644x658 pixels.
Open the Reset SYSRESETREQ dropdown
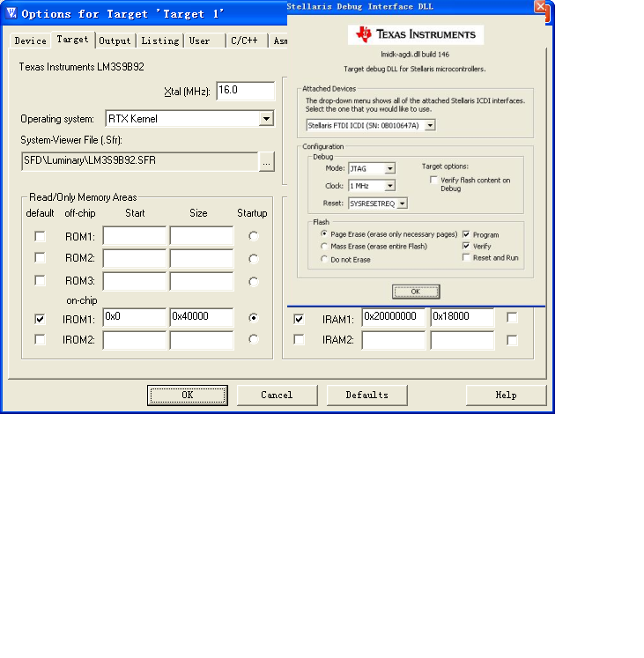[x=403, y=203]
